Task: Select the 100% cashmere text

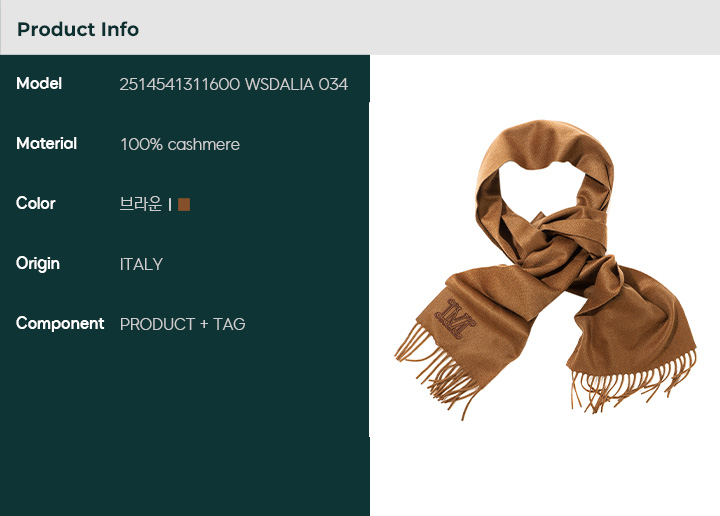Action: [x=180, y=145]
